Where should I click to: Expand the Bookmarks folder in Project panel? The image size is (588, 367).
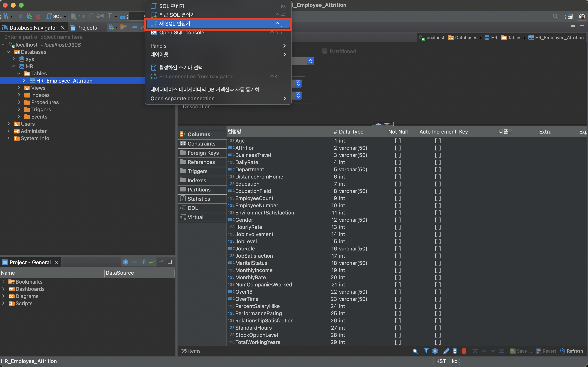point(3,282)
